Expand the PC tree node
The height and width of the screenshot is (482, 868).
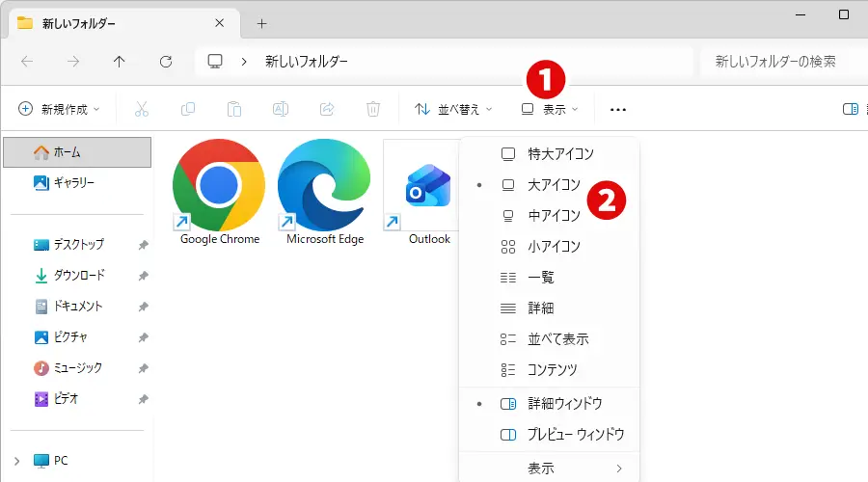16,461
